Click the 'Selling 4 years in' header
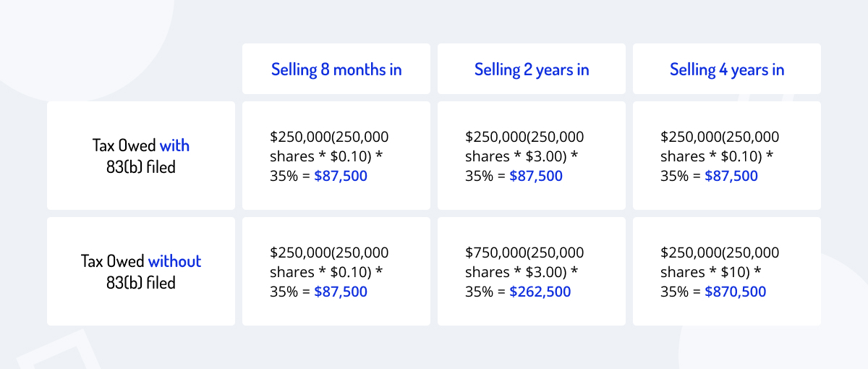Viewport: 868px width, 369px height. [727, 69]
